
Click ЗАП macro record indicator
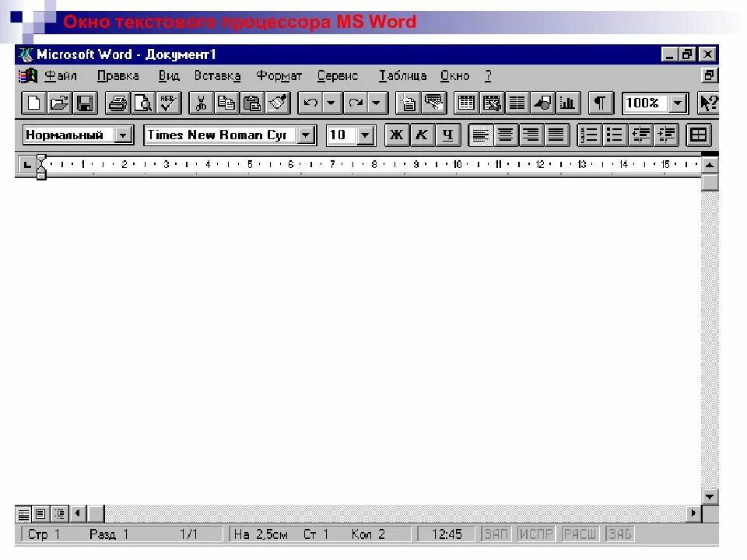pyautogui.click(x=496, y=534)
